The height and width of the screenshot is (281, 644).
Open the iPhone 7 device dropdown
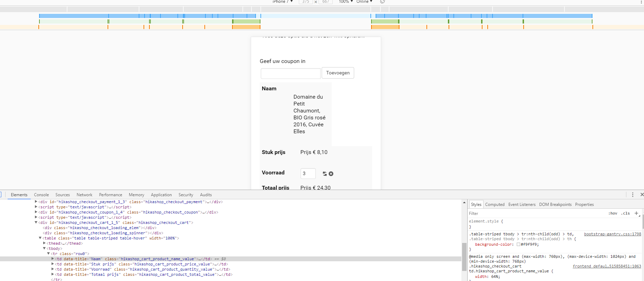(283, 2)
